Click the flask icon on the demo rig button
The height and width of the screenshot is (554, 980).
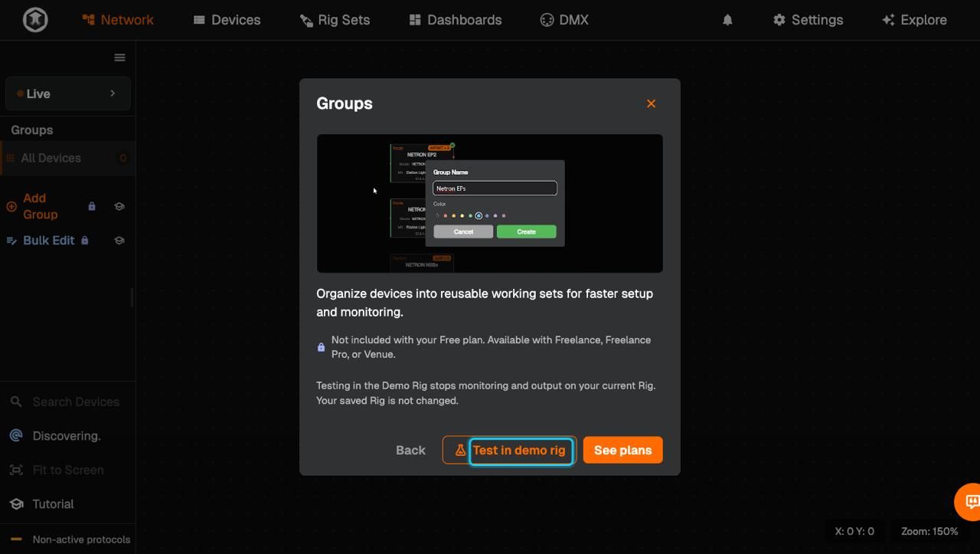pos(460,451)
